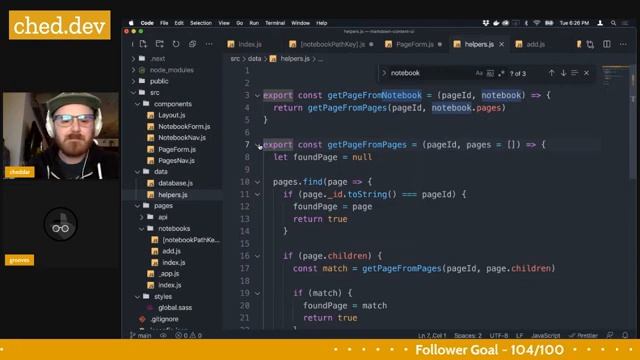Open the Go menu
Image resolution: width=640 pixels, height=360 pixels.
(x=240, y=23)
